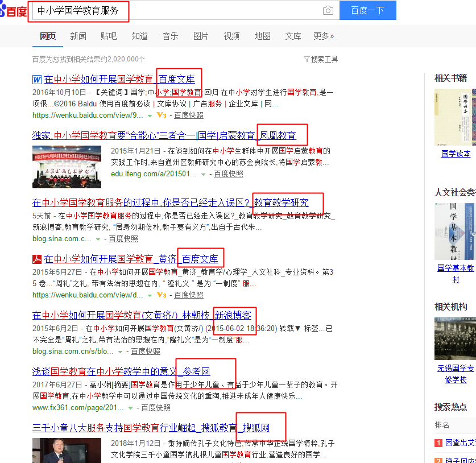Click the Baidu logo

click(x=13, y=11)
